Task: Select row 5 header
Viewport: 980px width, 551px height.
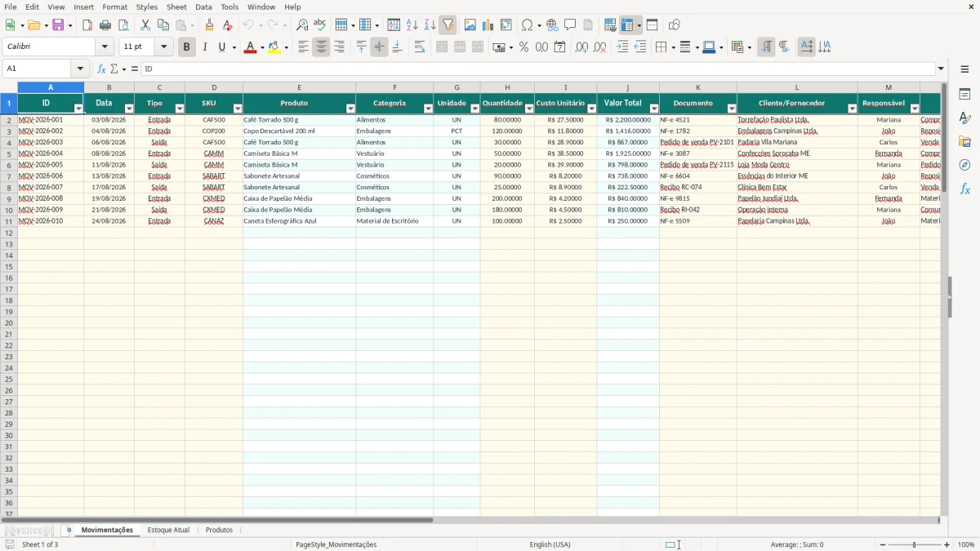Action: pyautogui.click(x=8, y=153)
